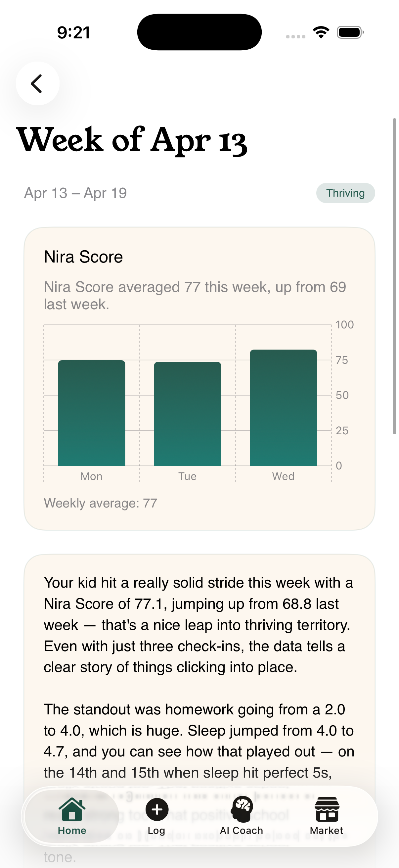The width and height of the screenshot is (399, 868).
Task: Tap the battery status icon
Action: (x=350, y=32)
